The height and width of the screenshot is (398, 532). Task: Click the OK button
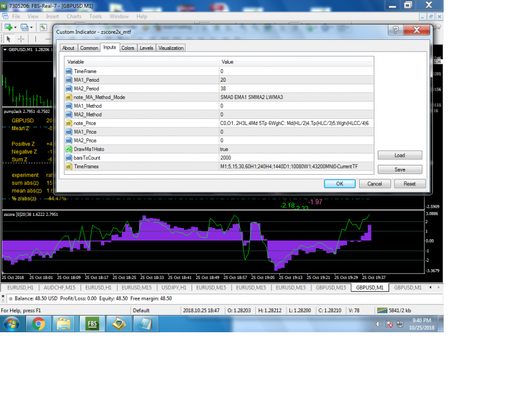(340, 184)
